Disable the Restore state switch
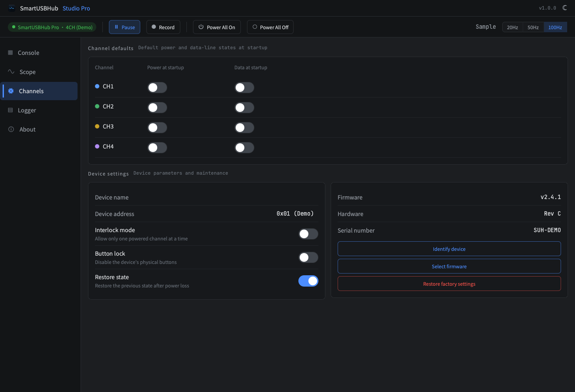Image resolution: width=575 pixels, height=392 pixels. click(308, 281)
